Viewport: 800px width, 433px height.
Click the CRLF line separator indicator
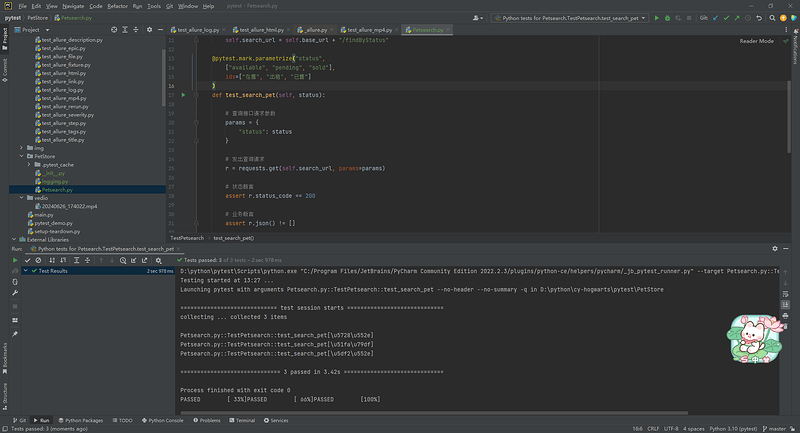(x=653, y=429)
